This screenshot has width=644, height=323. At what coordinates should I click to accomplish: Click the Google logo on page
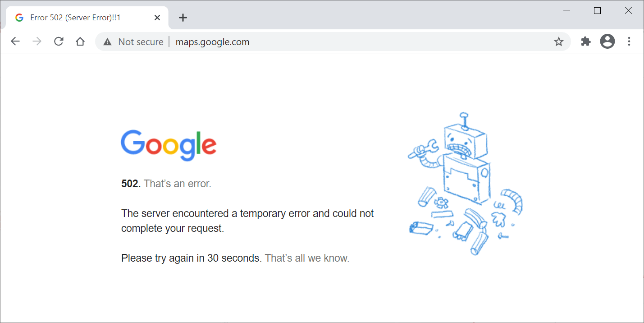169,145
